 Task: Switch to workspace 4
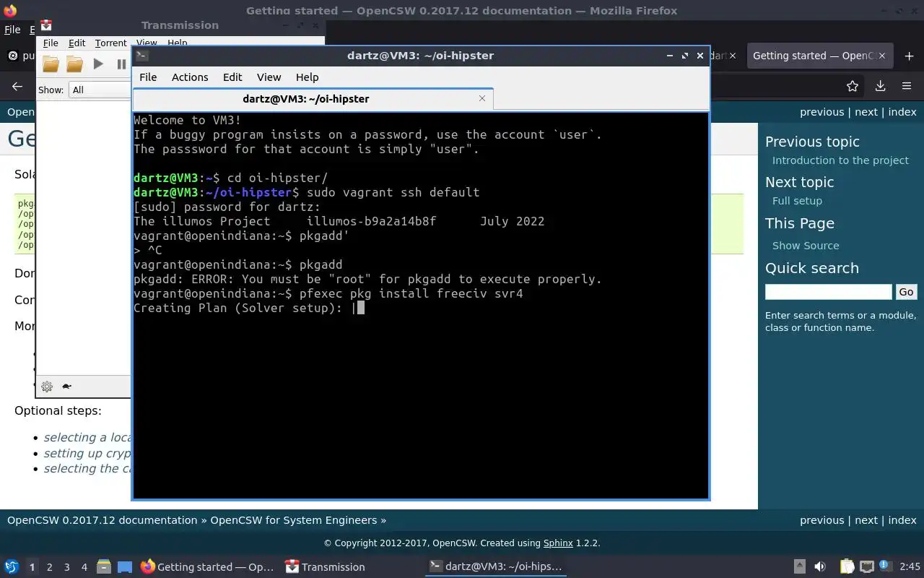pyautogui.click(x=84, y=567)
